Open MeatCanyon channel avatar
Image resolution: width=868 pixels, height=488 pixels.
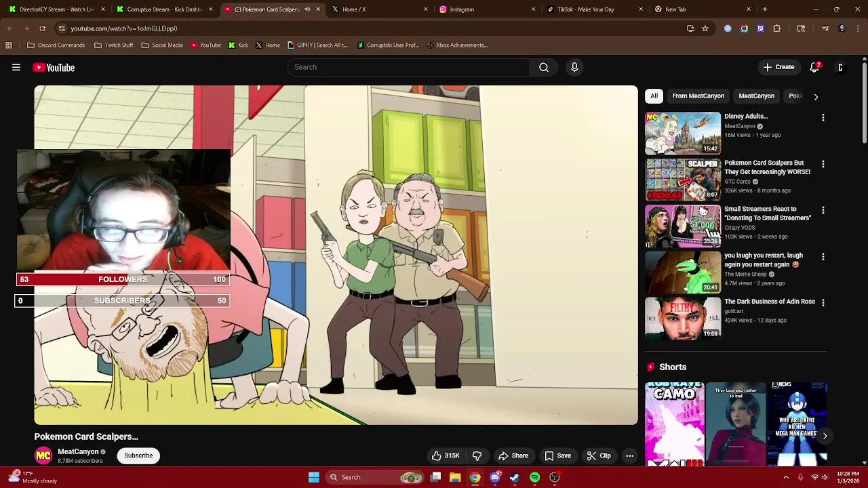(x=43, y=455)
